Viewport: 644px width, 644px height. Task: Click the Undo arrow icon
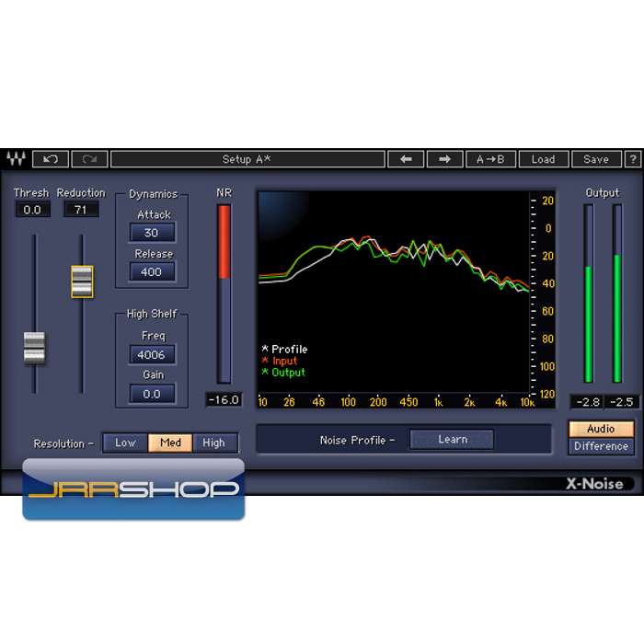pyautogui.click(x=51, y=159)
